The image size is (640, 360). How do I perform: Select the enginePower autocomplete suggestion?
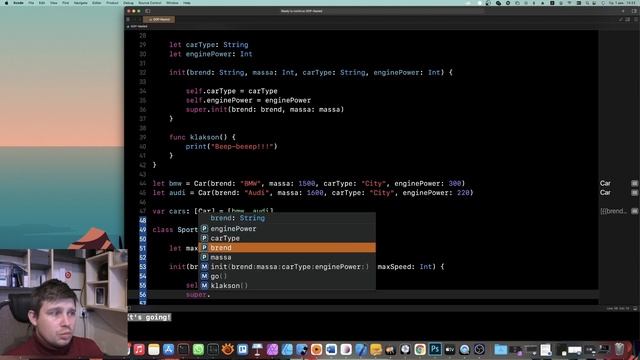tap(287, 229)
